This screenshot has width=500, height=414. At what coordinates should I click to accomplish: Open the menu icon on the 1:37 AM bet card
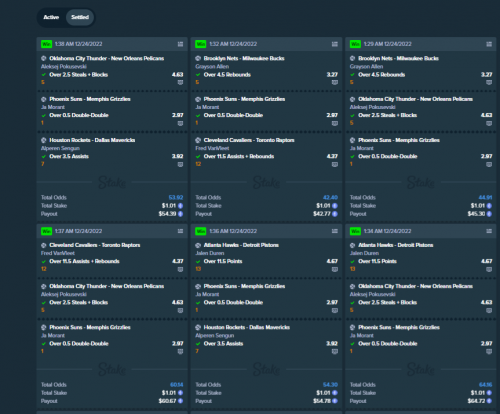point(180,231)
